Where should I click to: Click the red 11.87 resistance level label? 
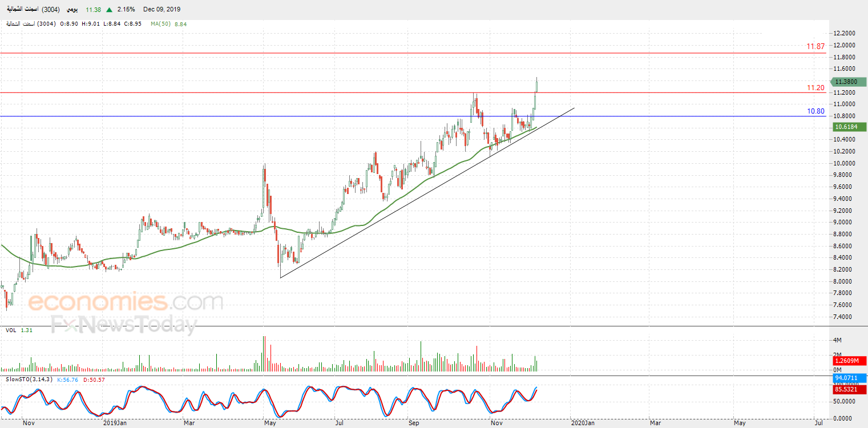coord(815,46)
